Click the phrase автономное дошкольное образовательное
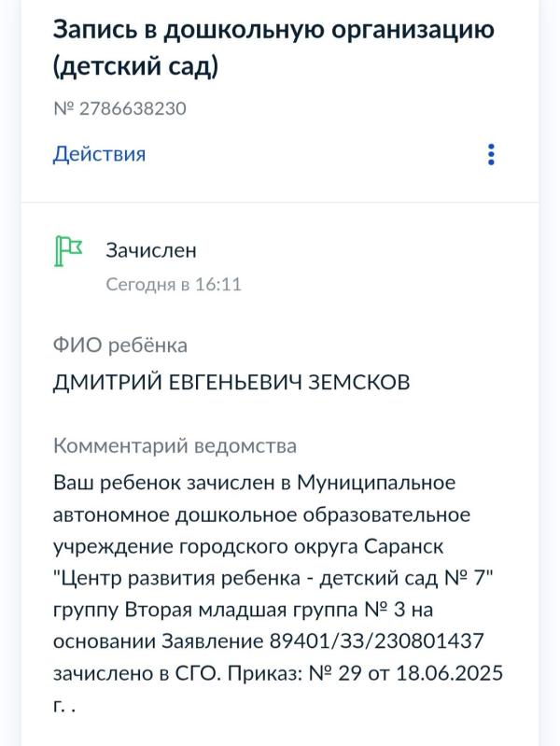 [x=261, y=514]
